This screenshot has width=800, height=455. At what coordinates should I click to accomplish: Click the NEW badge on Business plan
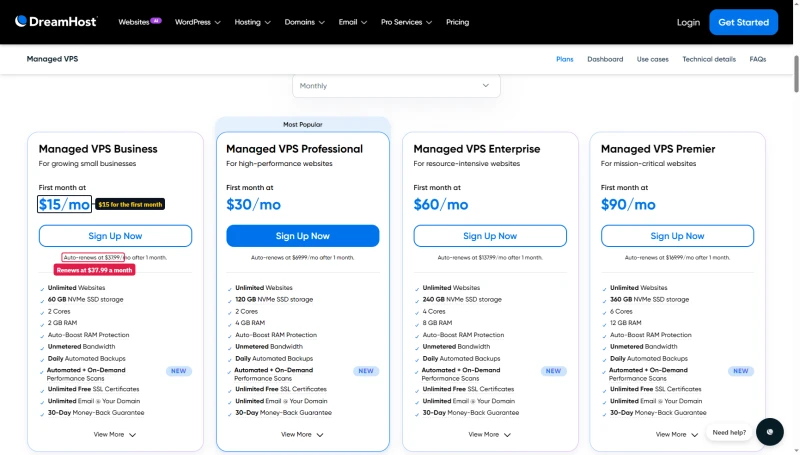[x=179, y=371]
